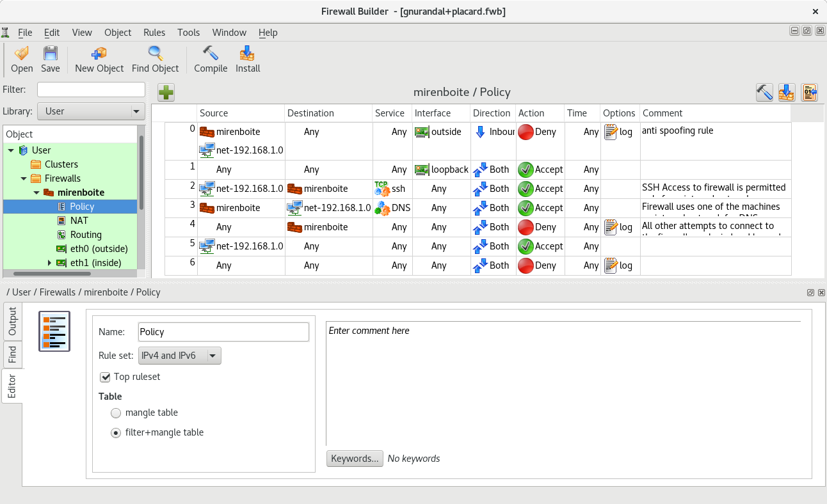Click the New Object toolbar icon
Screen dimensions: 827x504
pos(99,54)
